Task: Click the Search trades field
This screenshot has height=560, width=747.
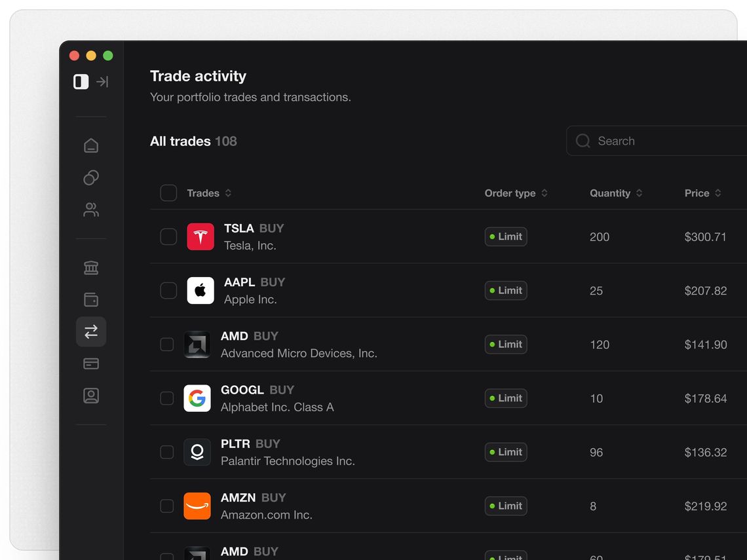Action: coord(655,141)
